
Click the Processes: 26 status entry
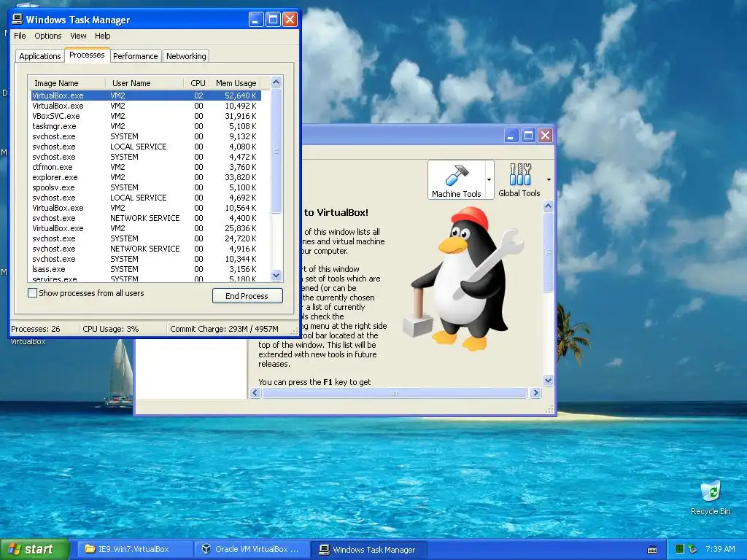point(36,329)
